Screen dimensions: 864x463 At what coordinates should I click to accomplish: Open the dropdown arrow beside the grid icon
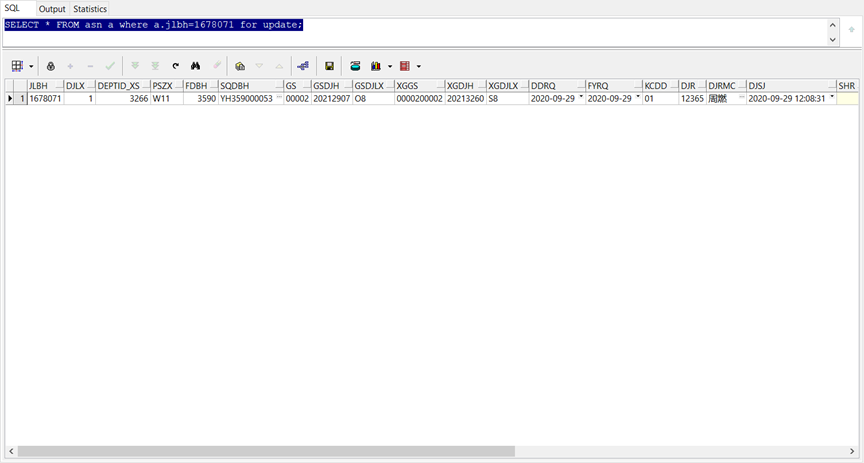31,66
